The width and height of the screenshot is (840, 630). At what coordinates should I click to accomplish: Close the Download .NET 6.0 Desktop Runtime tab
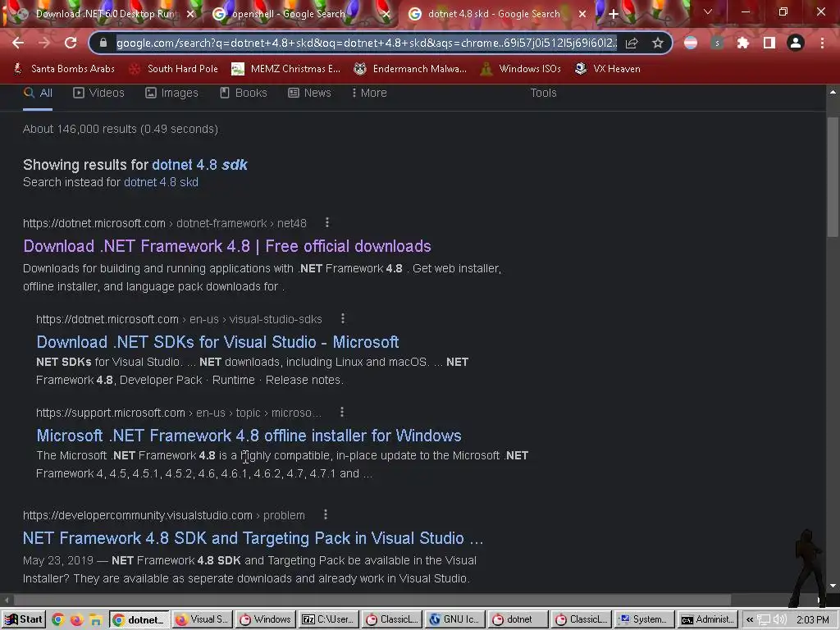coord(190,15)
